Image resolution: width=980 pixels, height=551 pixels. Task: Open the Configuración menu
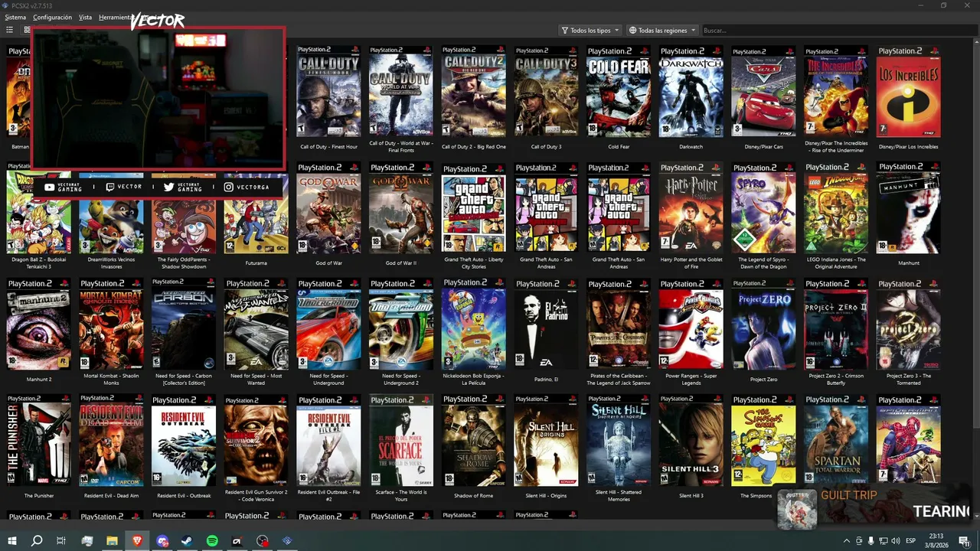click(x=52, y=17)
